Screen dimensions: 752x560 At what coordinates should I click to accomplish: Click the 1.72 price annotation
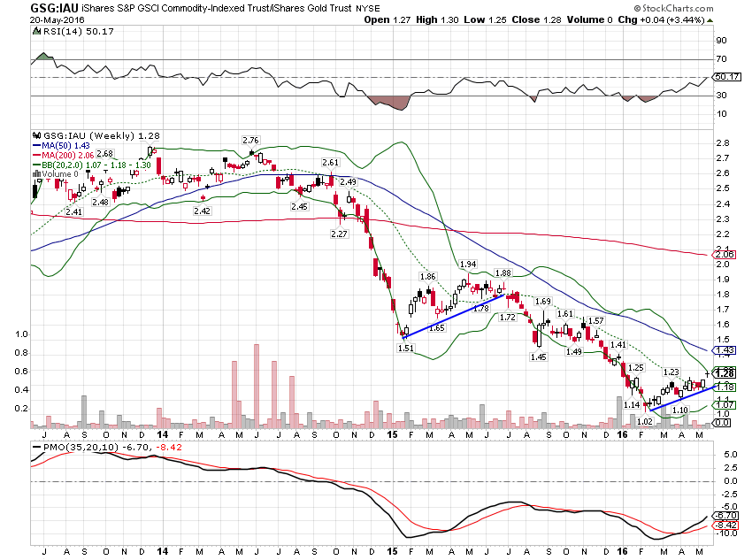(507, 317)
